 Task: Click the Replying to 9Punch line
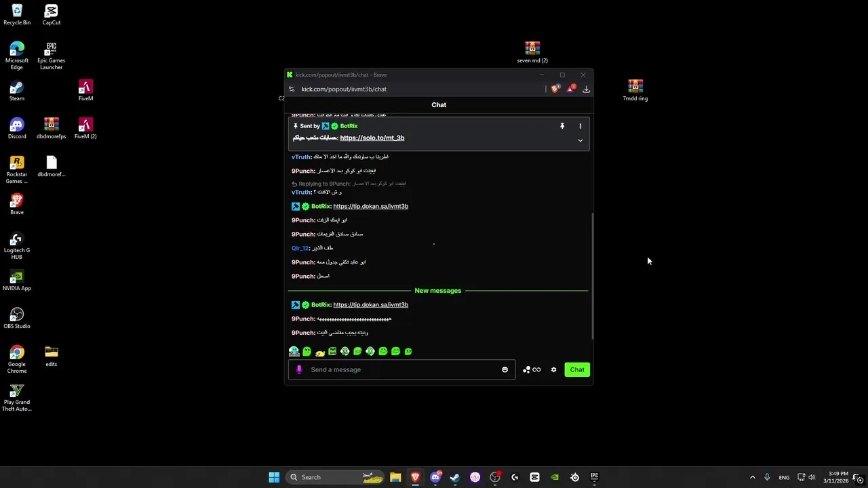(349, 184)
